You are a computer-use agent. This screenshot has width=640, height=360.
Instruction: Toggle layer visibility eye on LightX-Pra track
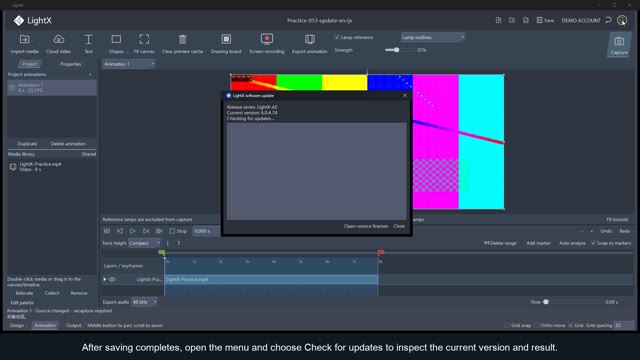pyautogui.click(x=112, y=280)
